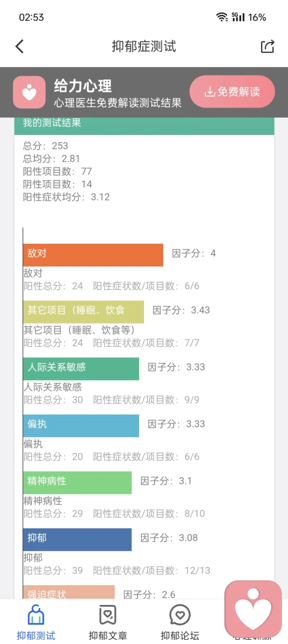Tap the 给力心理 heart logo in banner
Screen dimensions: 288x644
click(x=29, y=92)
